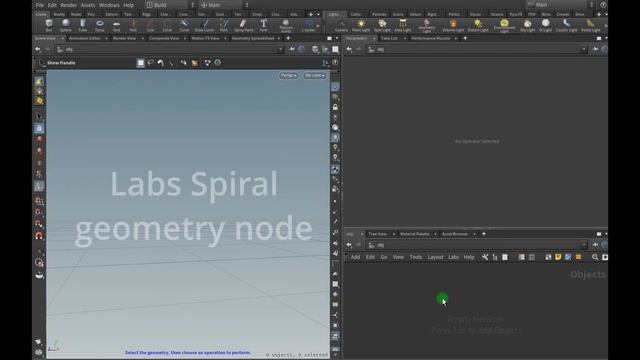The image size is (640, 360).
Task: Toggle the box select mode in viewport toolbar
Action: point(140,62)
